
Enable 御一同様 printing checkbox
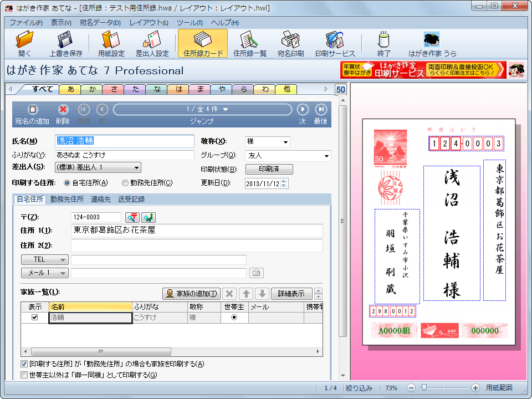[x=24, y=375]
